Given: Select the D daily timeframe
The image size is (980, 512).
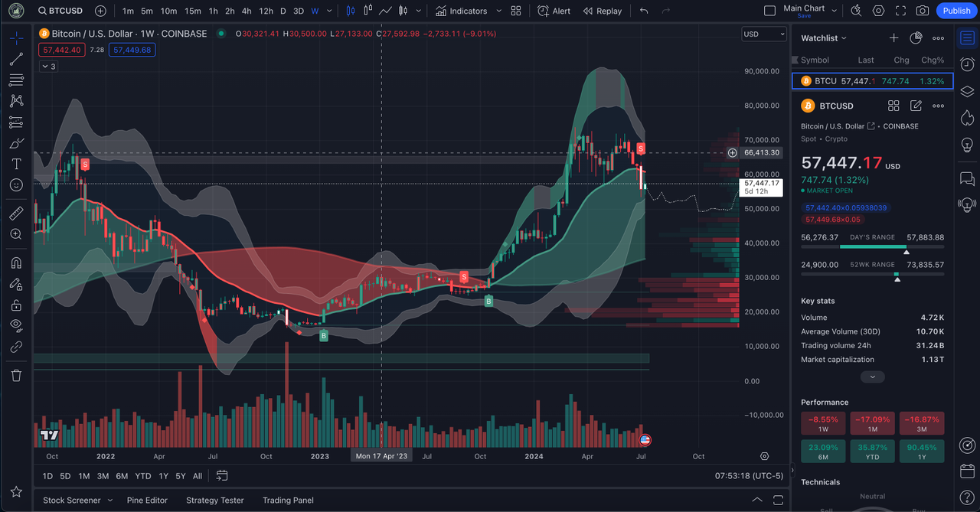Looking at the screenshot, I should coord(283,11).
